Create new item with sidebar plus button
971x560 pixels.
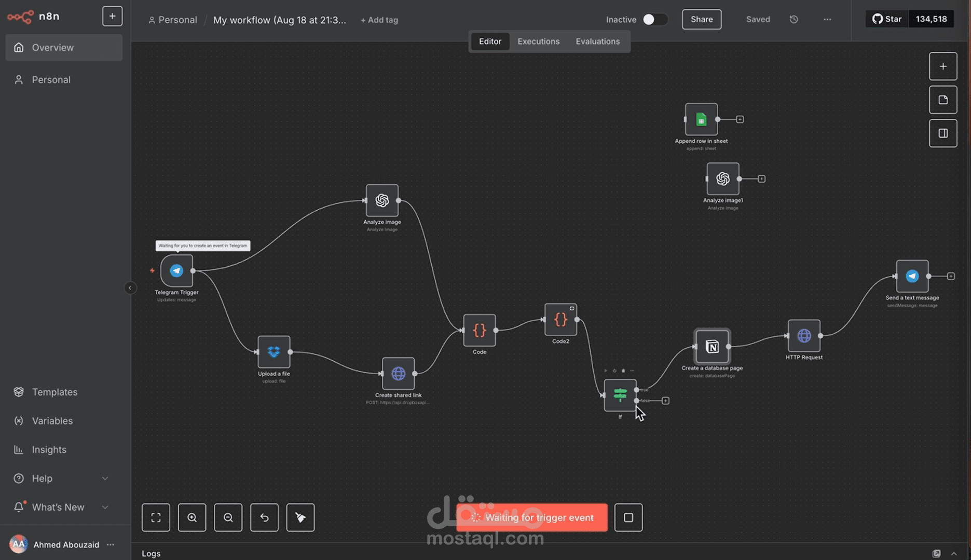coord(112,16)
